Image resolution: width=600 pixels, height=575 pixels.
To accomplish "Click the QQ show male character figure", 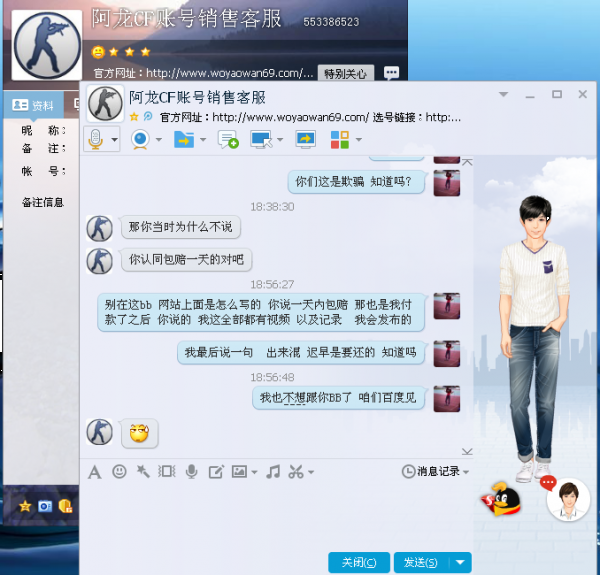I will point(536,337).
